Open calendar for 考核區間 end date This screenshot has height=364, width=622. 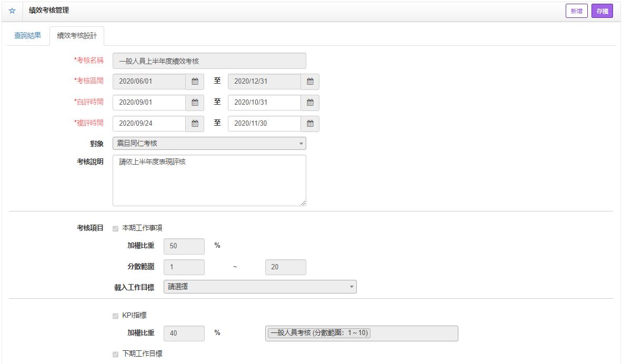310,82
